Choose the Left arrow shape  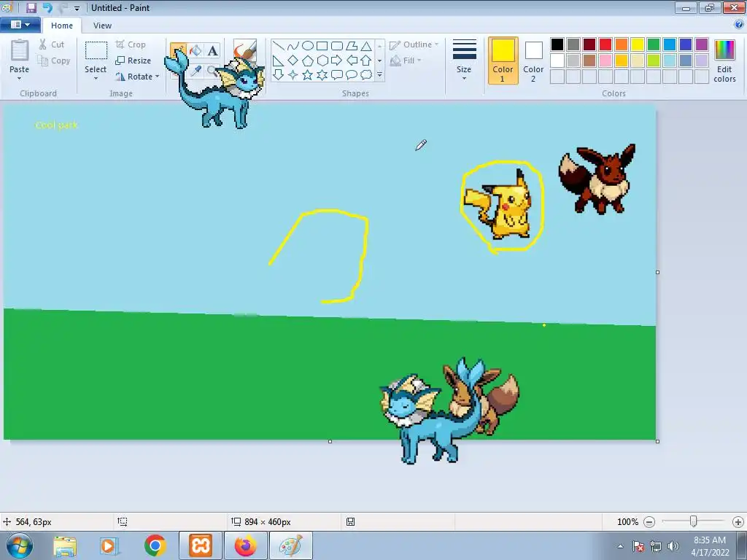tap(352, 61)
